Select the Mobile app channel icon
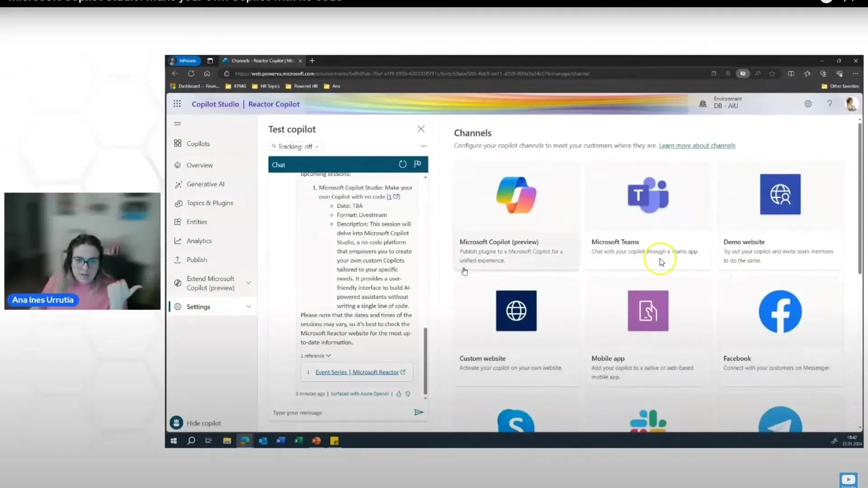Screen dimensions: 868x488 point(648,310)
